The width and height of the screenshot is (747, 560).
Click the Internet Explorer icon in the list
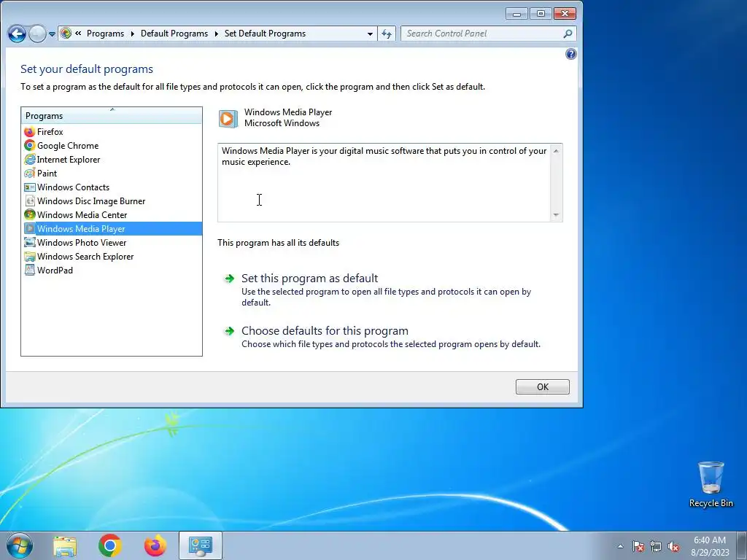point(29,160)
